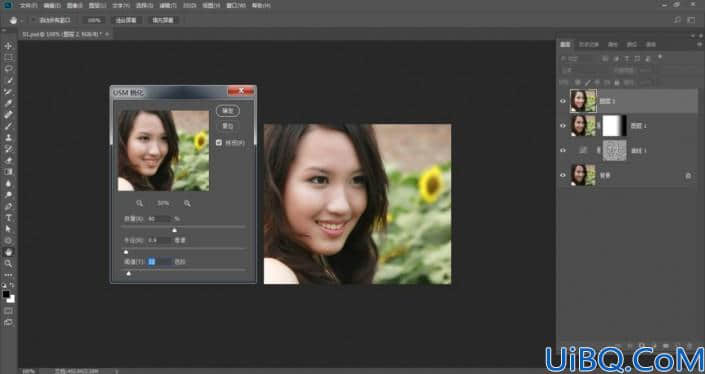Zoom in the USM dialog preview

[x=187, y=204]
